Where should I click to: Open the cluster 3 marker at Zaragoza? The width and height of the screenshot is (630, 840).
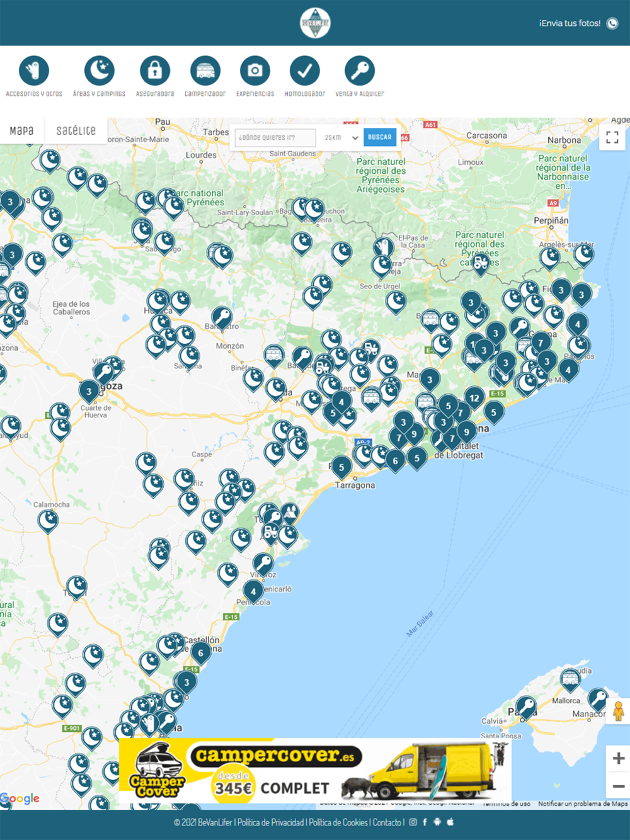89,393
